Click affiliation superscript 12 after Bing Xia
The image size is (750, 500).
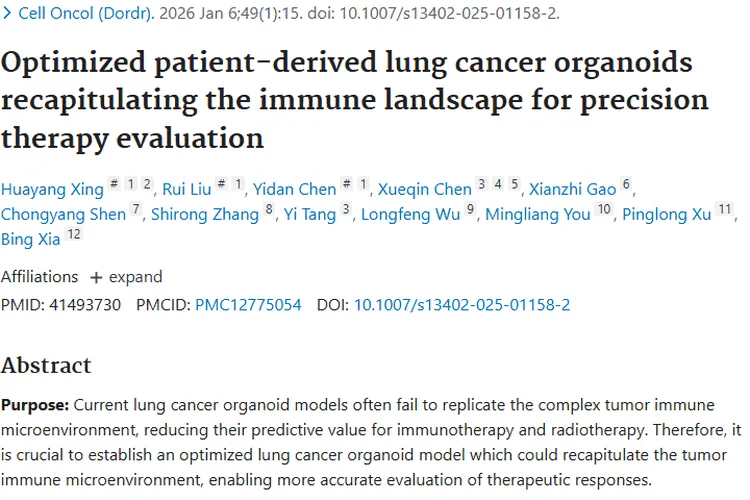(74, 235)
